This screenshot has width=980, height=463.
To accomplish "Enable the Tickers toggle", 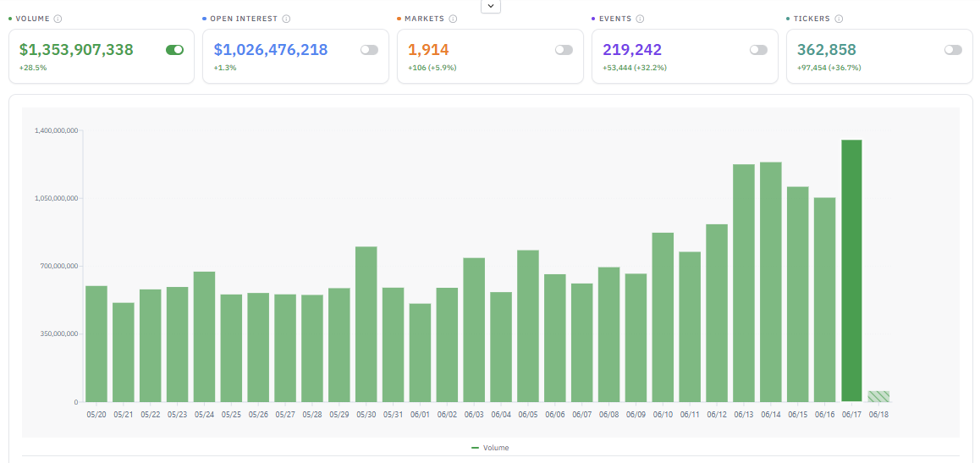I will coord(953,50).
